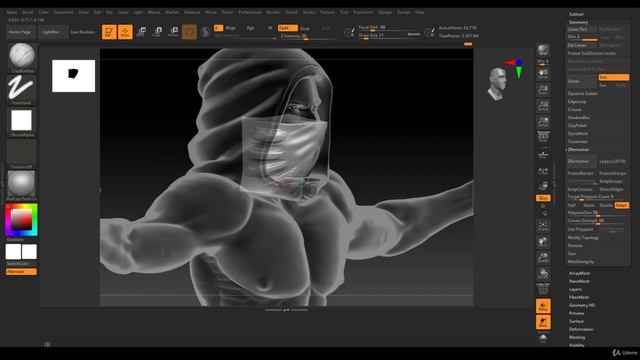Toggle the PolyF line fill icon
Screen dimensions: 640x360
pos(543,289)
